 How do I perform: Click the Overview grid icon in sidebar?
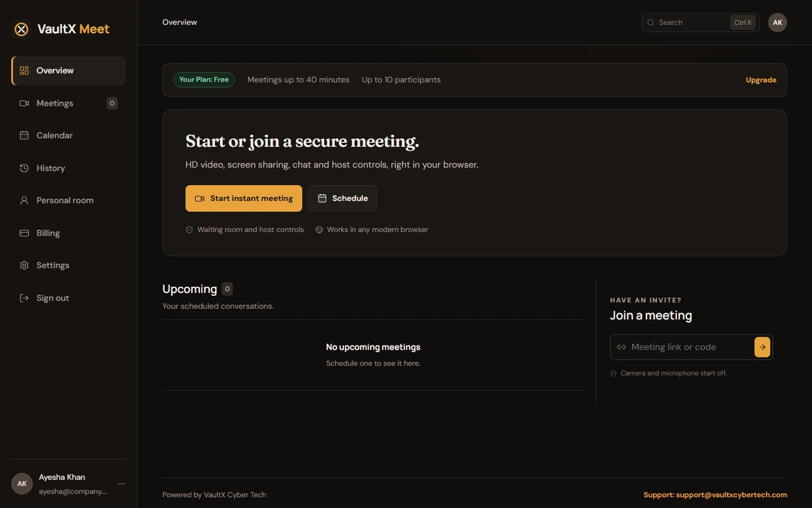pos(24,71)
